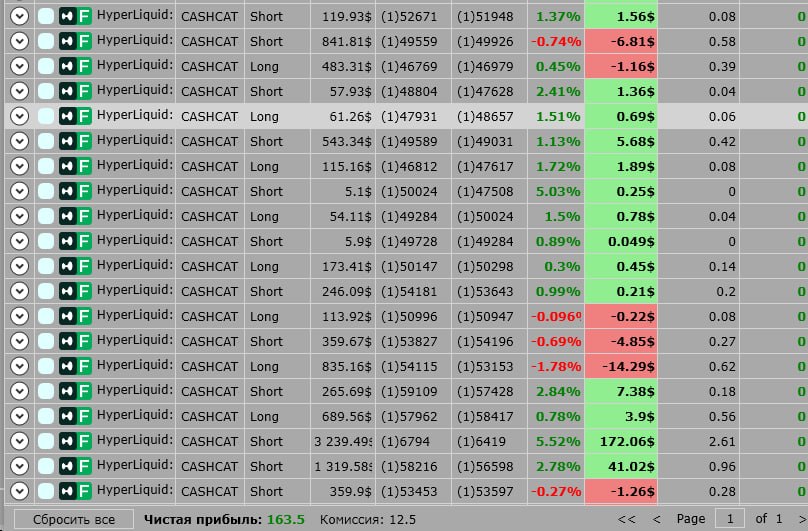The image size is (808, 531).
Task: Expand the row with 61.26$ Long position
Action: point(20,116)
